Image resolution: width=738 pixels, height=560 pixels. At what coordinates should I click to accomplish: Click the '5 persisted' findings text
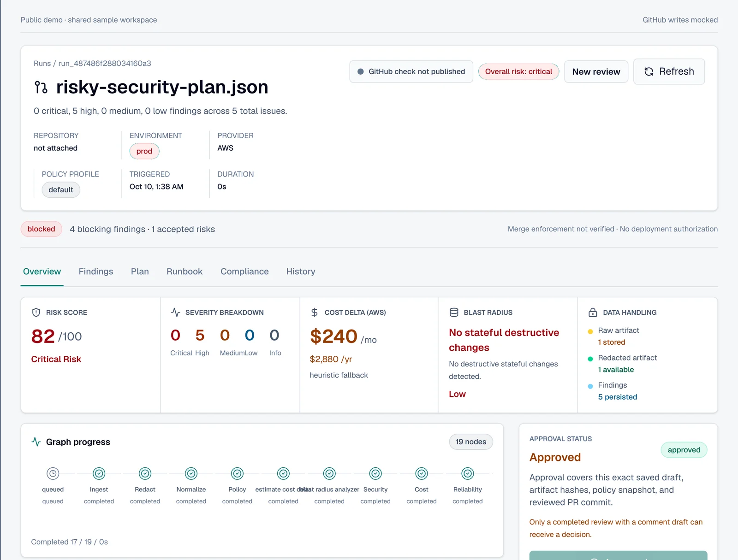coord(618,397)
